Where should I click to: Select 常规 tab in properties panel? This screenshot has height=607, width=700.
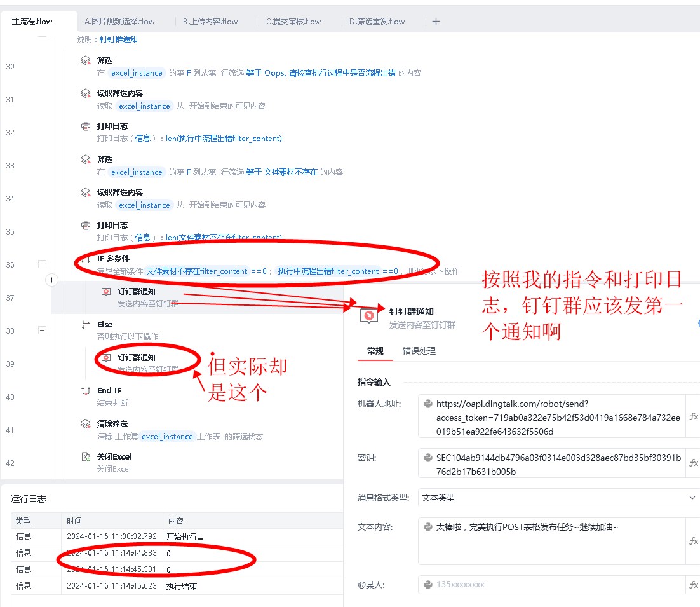click(375, 351)
